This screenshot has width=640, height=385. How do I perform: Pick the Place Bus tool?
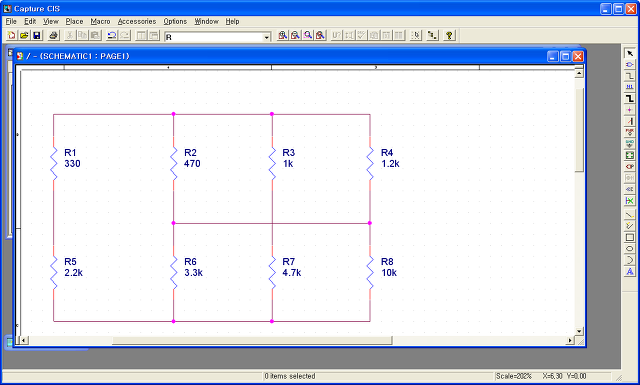pyautogui.click(x=630, y=98)
